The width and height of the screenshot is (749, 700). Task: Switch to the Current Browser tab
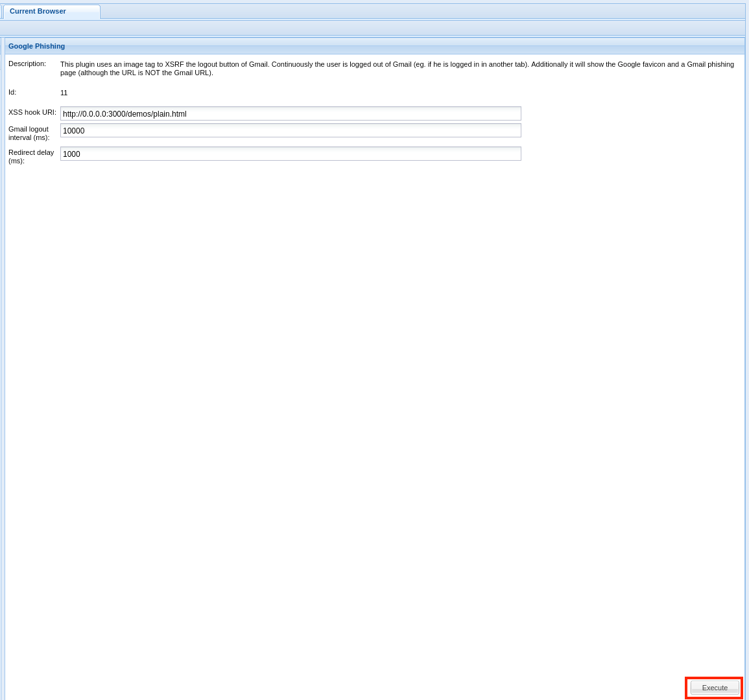point(38,11)
